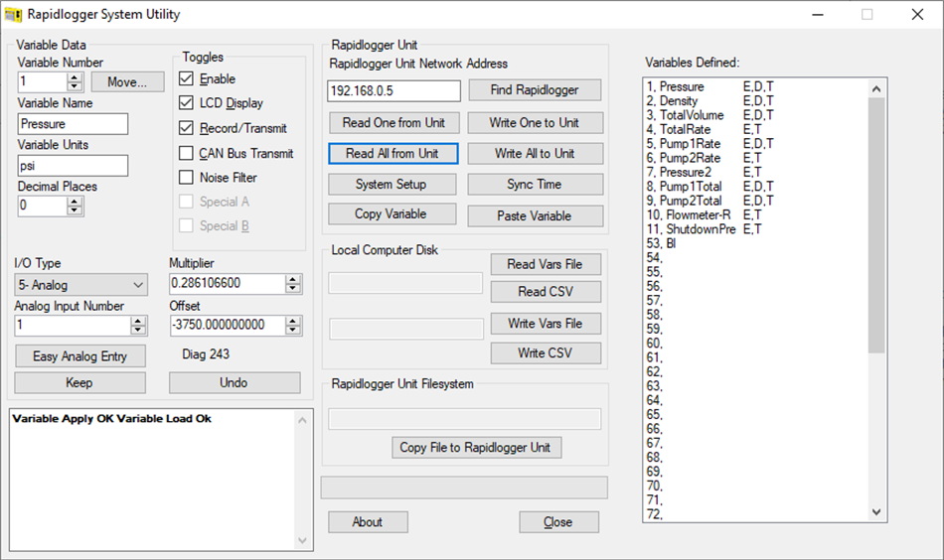Open System Setup
Screen dimensions: 944x560
(x=392, y=184)
